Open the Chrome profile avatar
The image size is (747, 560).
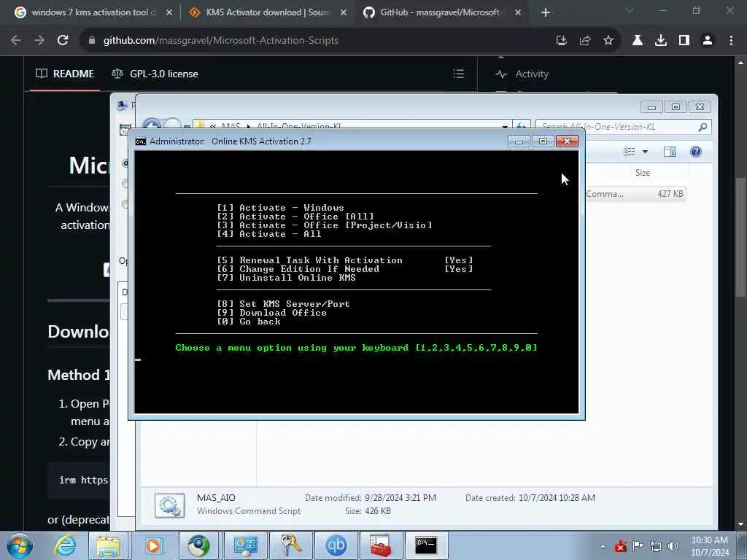tap(708, 41)
